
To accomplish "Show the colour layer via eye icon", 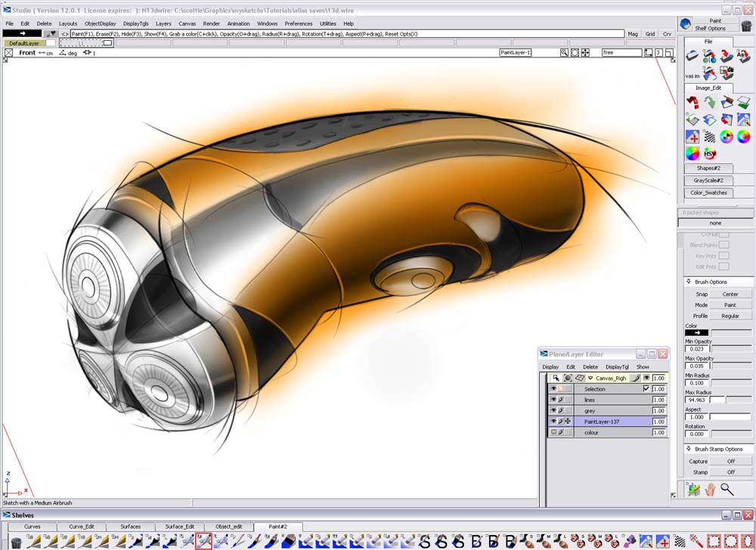I will click(x=553, y=432).
